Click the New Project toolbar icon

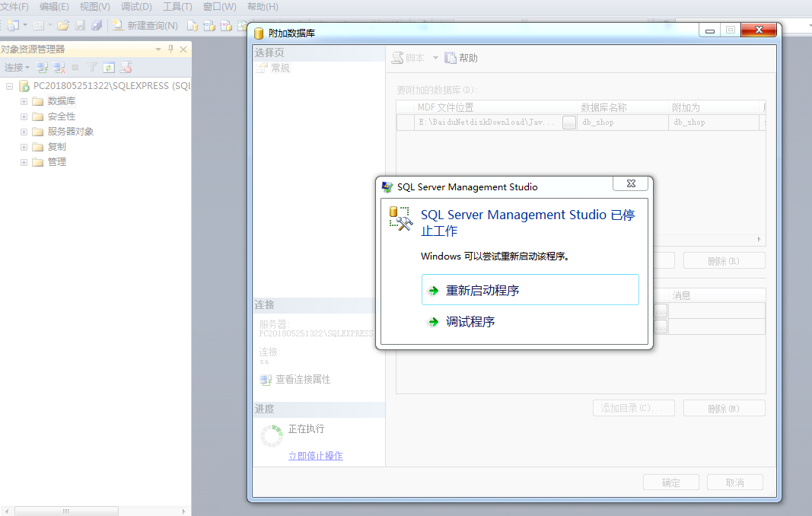13,25
